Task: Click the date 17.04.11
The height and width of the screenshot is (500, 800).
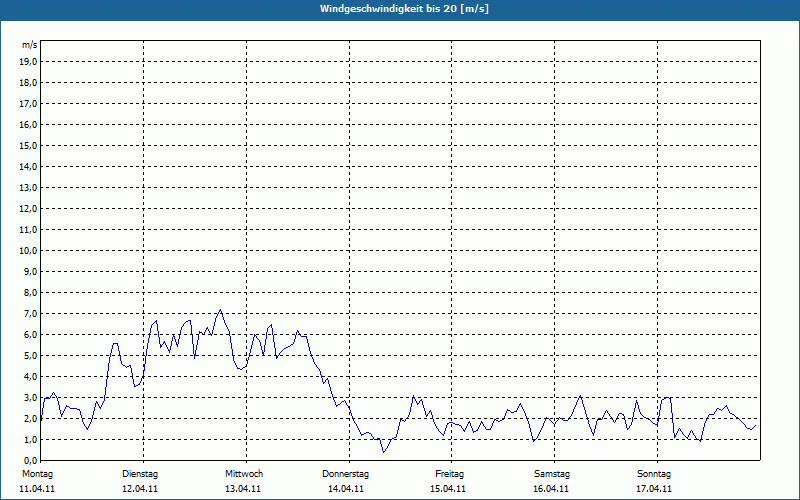Action: 654,489
